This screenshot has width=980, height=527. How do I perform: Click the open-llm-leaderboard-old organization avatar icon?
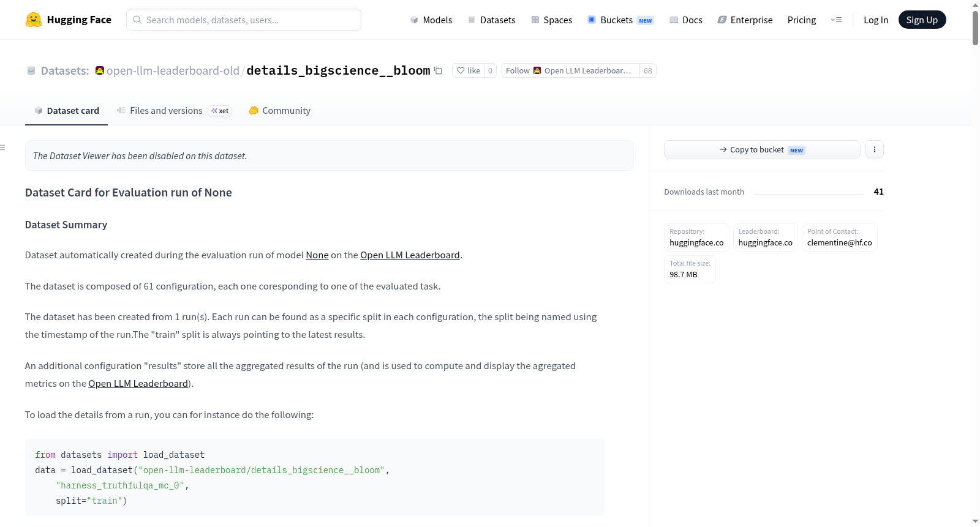pyautogui.click(x=100, y=70)
